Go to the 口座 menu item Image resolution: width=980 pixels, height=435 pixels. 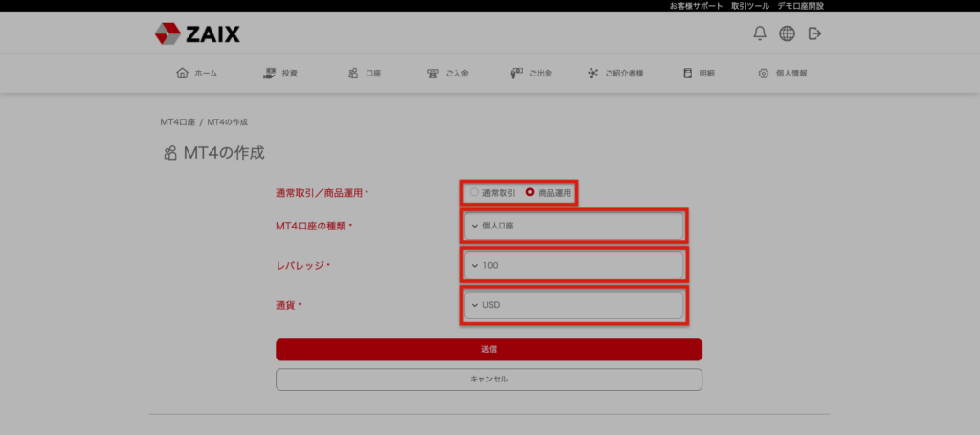click(x=366, y=73)
